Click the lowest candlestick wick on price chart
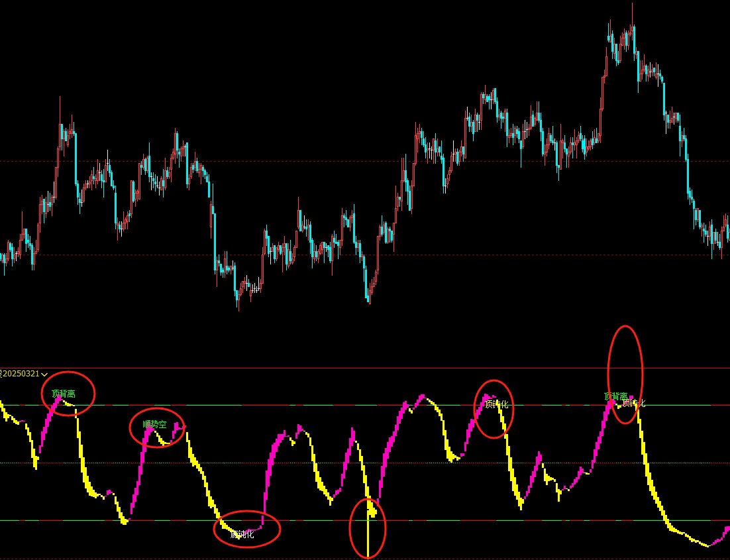 click(x=238, y=309)
